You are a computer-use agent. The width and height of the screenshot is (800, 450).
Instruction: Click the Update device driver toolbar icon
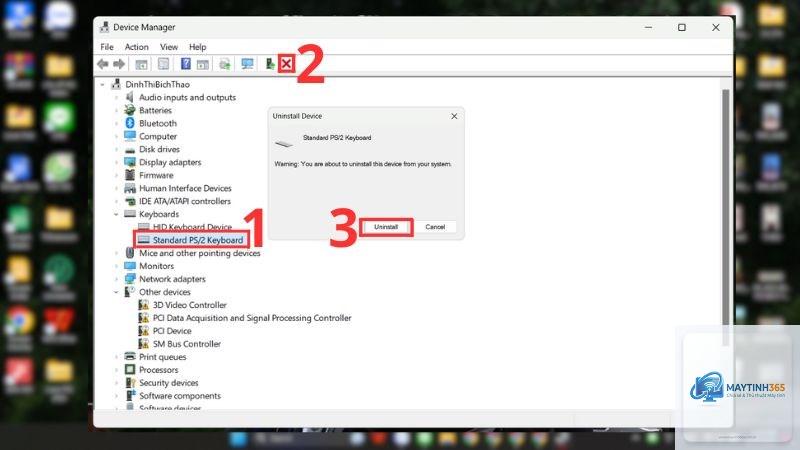(224, 64)
